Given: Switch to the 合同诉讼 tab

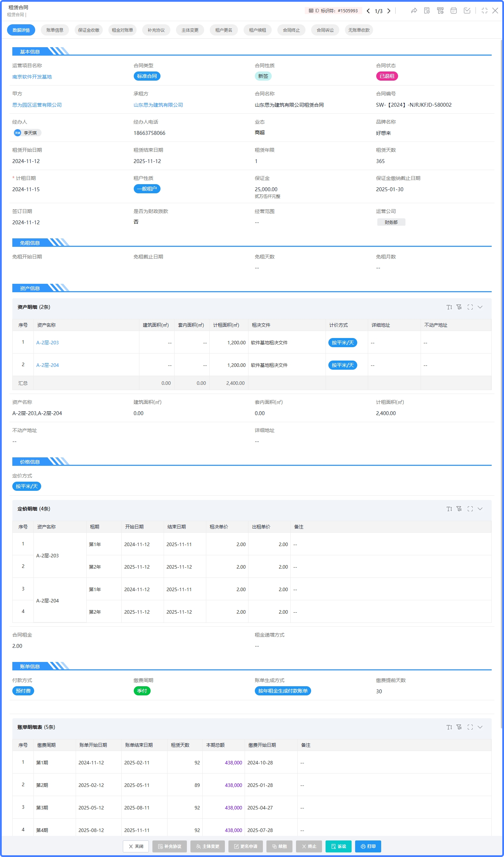Looking at the screenshot, I should click(x=325, y=30).
